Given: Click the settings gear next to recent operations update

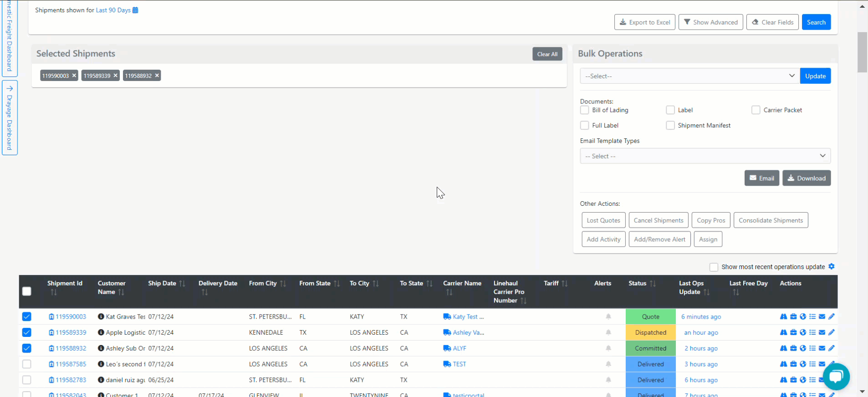Looking at the screenshot, I should pos(831,266).
